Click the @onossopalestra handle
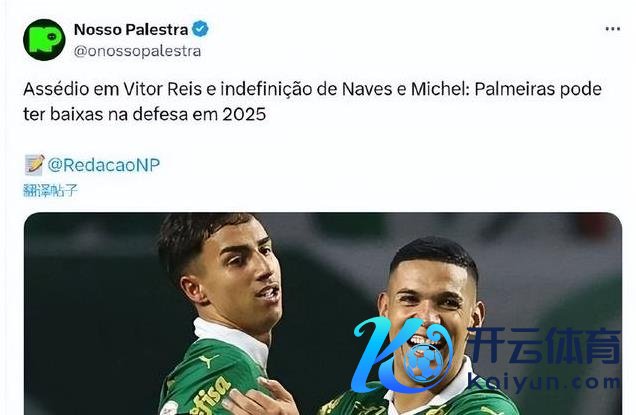 coord(137,51)
